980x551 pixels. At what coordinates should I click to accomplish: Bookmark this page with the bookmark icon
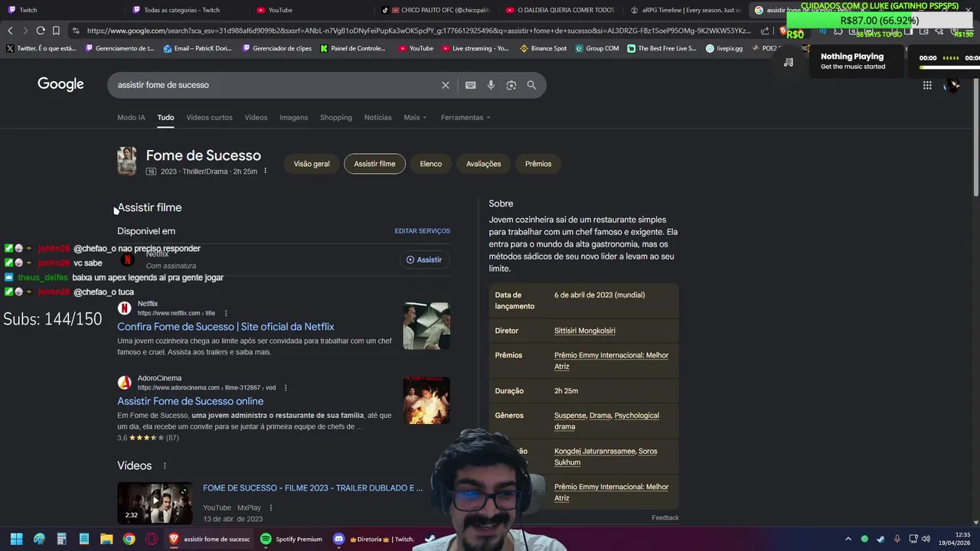pos(56,31)
